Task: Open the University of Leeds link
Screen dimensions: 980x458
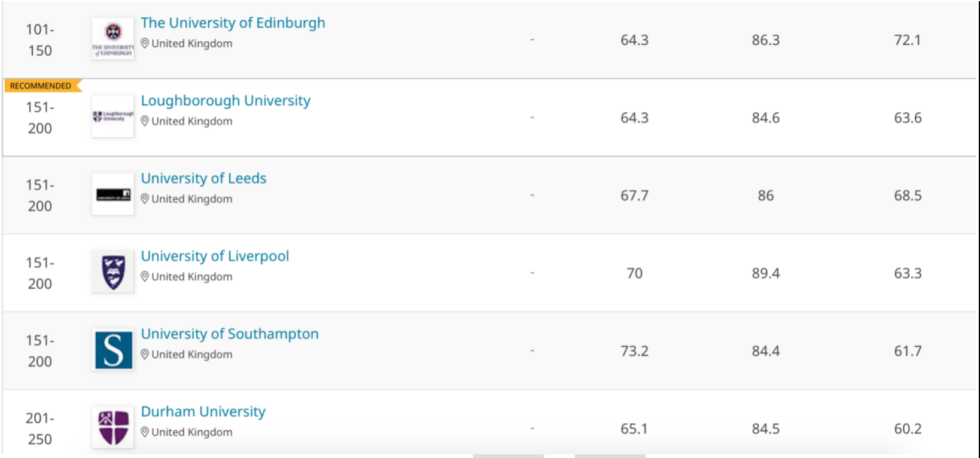Action: [x=203, y=178]
